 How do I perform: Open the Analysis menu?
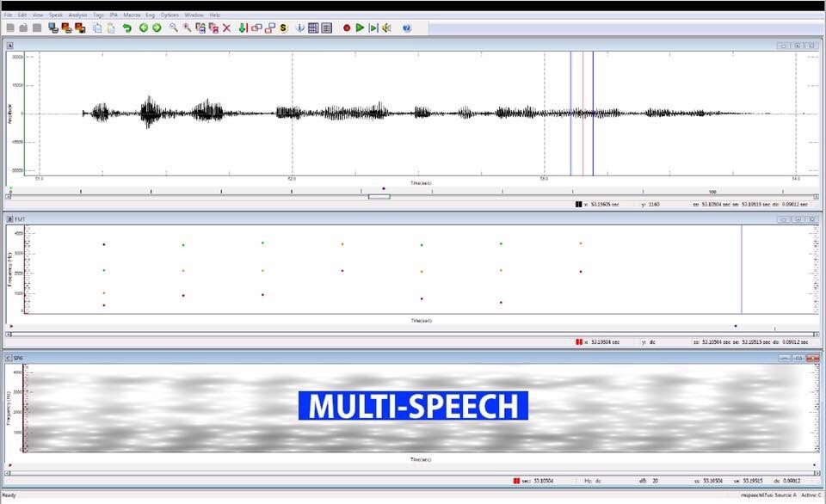[x=78, y=15]
